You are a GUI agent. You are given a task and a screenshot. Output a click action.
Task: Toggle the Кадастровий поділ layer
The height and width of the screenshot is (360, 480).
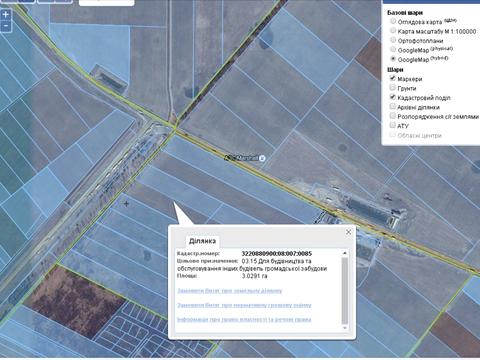click(x=393, y=97)
